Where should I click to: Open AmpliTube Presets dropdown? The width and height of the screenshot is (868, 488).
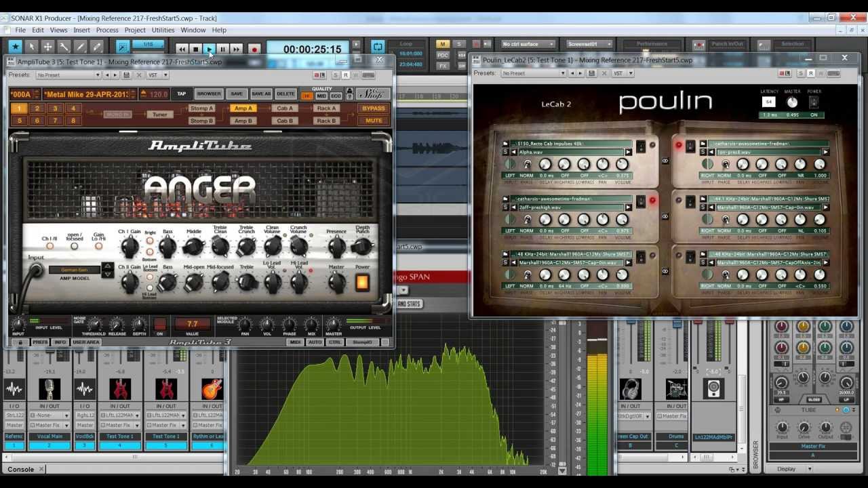(x=68, y=75)
